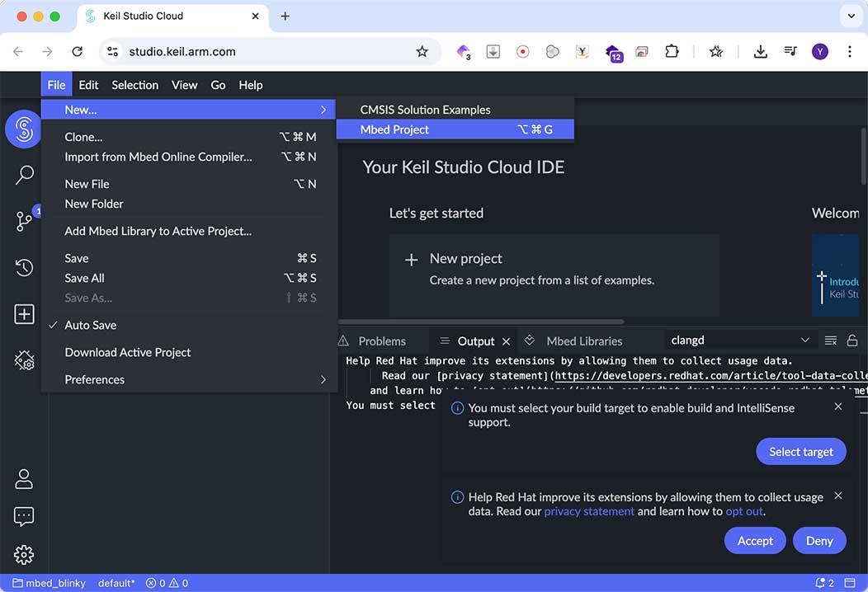Select New File menu entry
Image resolution: width=868 pixels, height=592 pixels.
pos(189,184)
